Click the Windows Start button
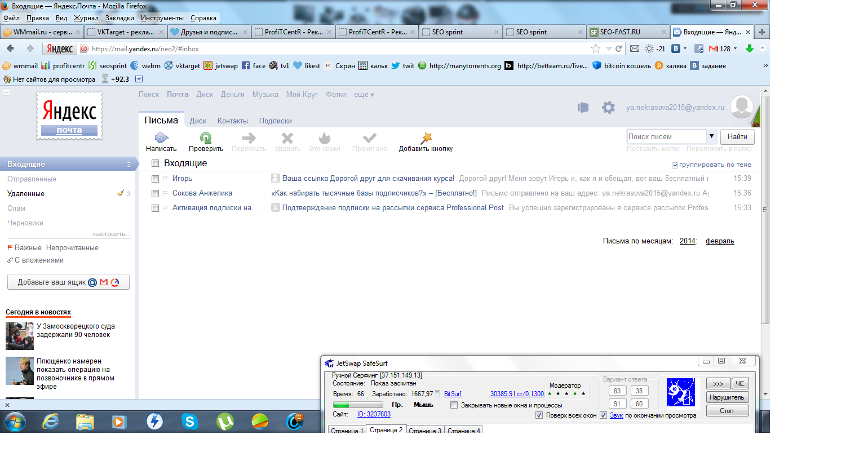The height and width of the screenshot is (470, 868). pos(15,421)
